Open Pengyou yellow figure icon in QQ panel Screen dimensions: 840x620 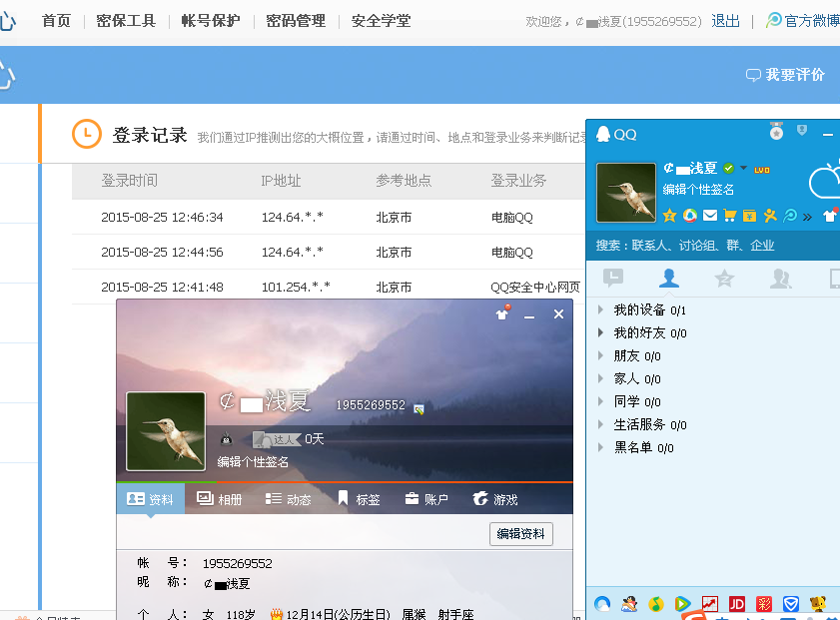pyautogui.click(x=770, y=216)
